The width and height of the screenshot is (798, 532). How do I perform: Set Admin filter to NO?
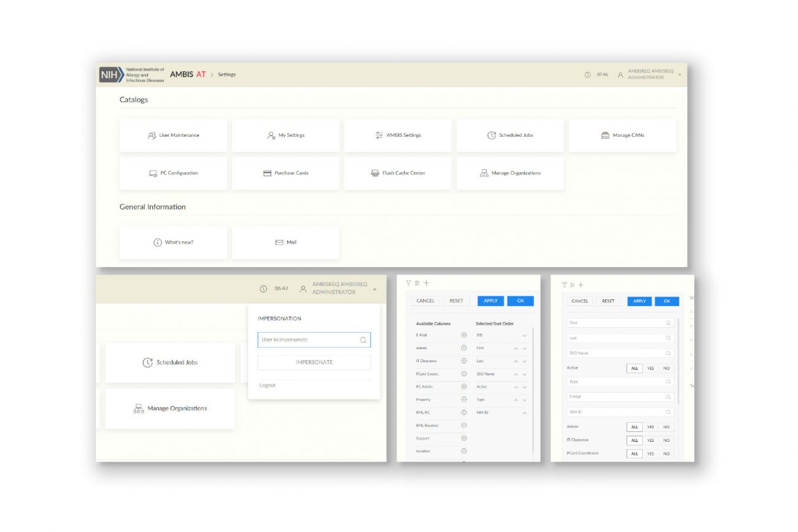pyautogui.click(x=666, y=427)
